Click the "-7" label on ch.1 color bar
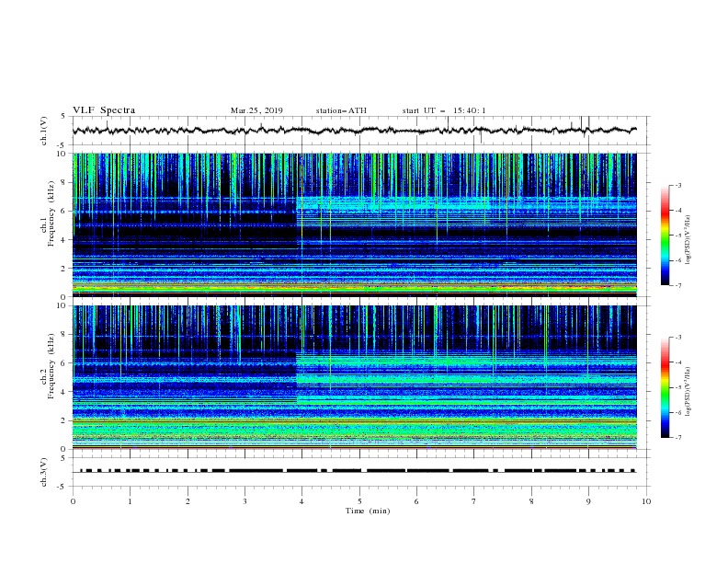The width and height of the screenshot is (728, 563). 678,285
